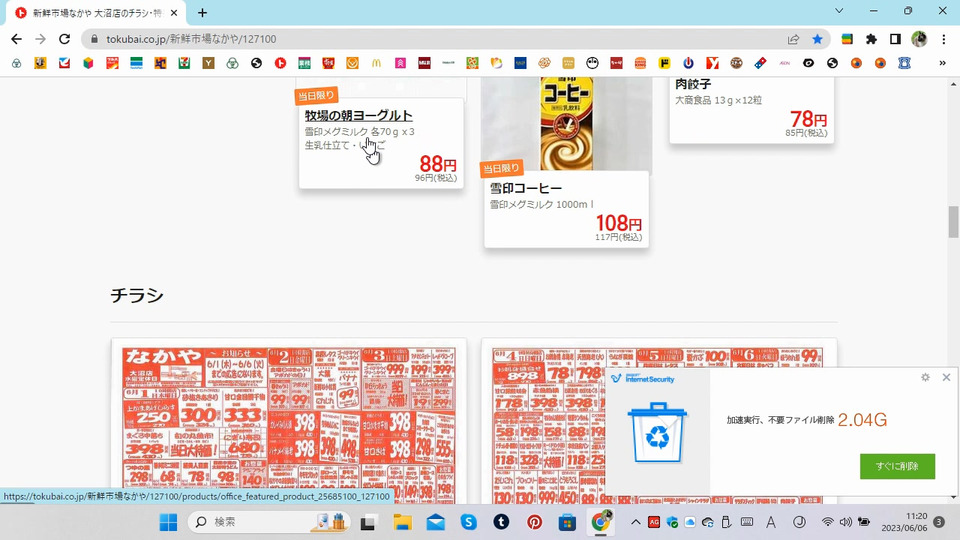Screen dimensions: 960x540
Task: Open settings gear in Internet Security popup
Action: (925, 377)
